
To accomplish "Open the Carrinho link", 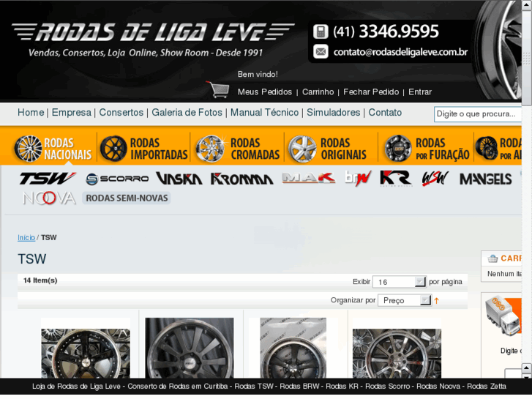I will tap(318, 92).
